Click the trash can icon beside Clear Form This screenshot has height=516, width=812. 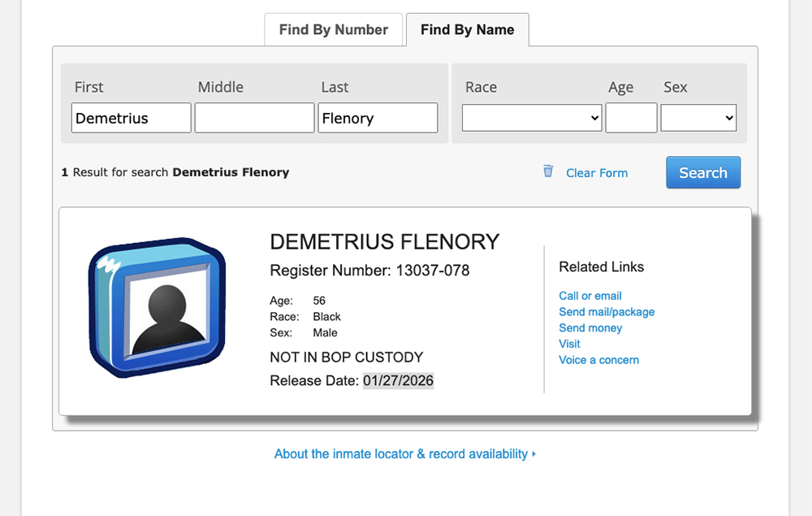pyautogui.click(x=548, y=171)
